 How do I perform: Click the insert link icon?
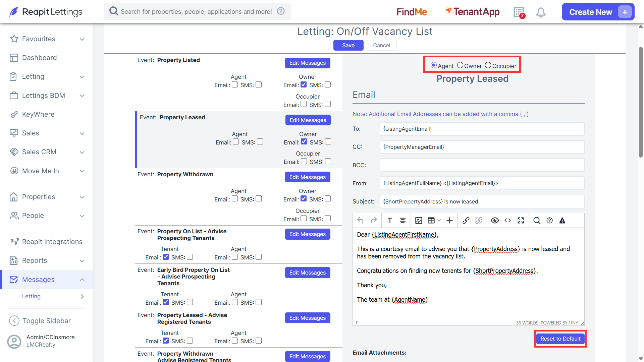[466, 221]
